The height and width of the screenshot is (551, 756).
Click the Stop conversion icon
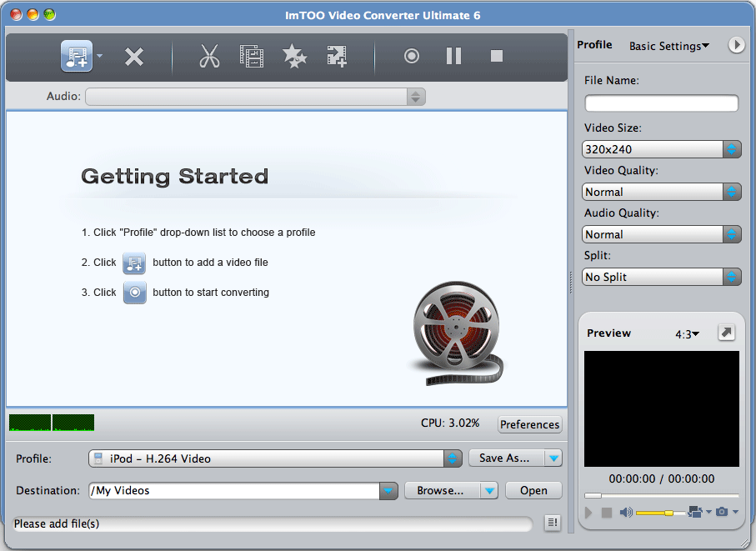click(x=496, y=56)
